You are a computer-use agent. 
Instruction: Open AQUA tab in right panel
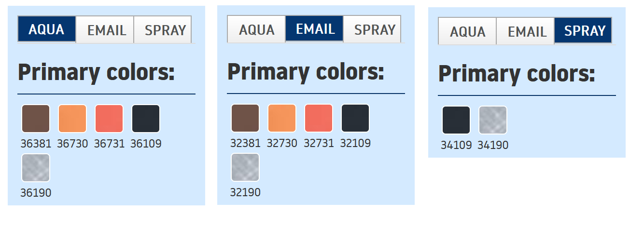(x=467, y=31)
